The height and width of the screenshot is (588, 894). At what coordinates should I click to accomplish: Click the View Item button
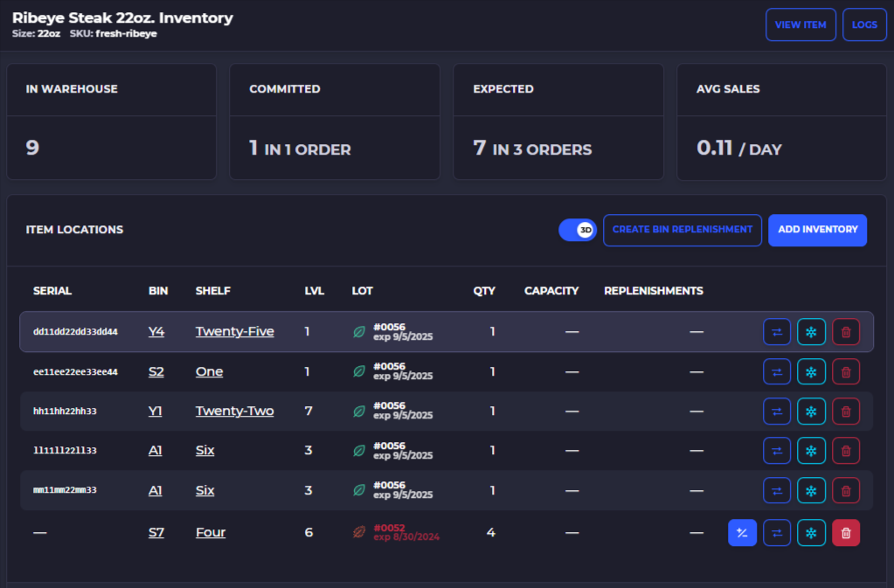800,24
